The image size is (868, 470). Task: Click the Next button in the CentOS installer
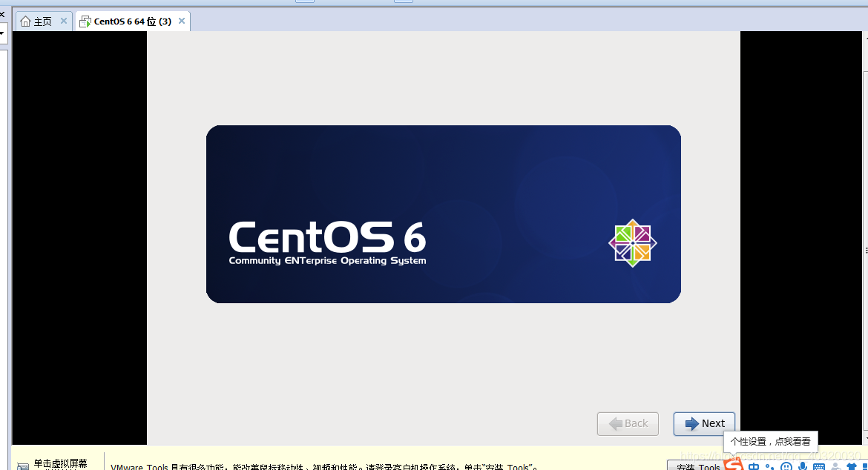704,423
